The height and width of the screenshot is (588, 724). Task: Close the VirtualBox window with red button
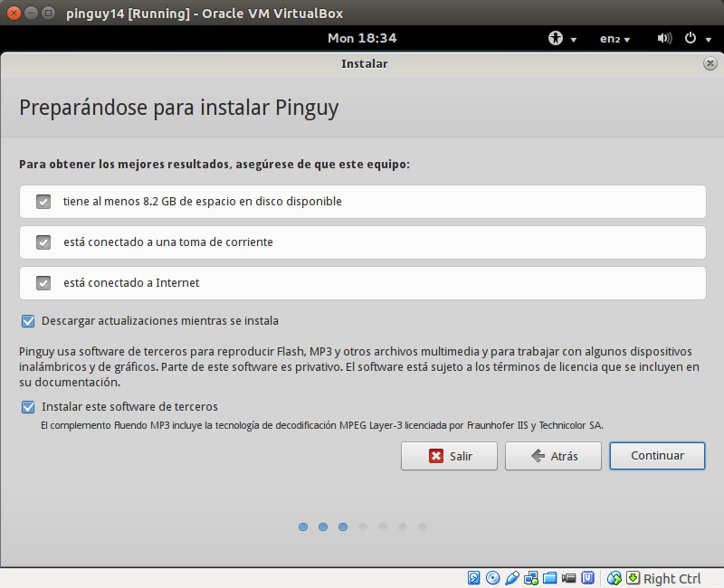point(14,13)
